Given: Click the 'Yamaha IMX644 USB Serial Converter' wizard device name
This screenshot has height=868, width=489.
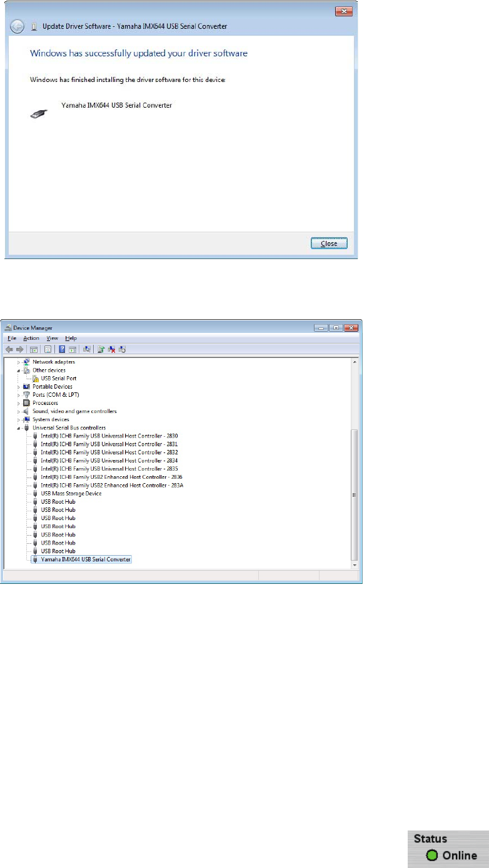Looking at the screenshot, I should click(x=117, y=105).
